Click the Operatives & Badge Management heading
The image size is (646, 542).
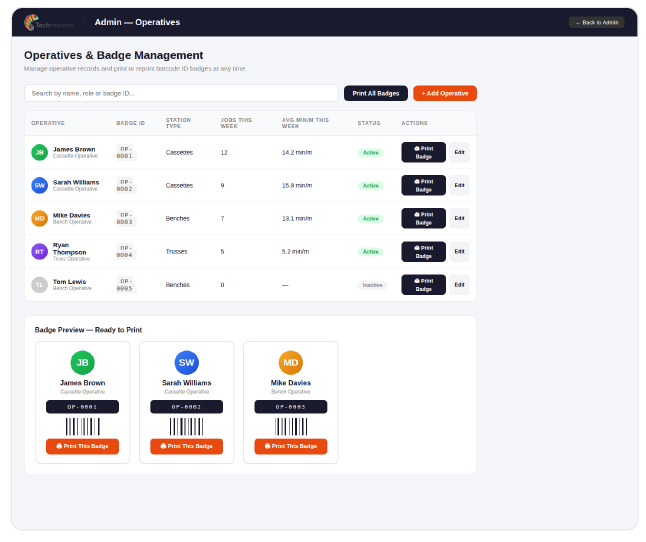click(x=114, y=55)
